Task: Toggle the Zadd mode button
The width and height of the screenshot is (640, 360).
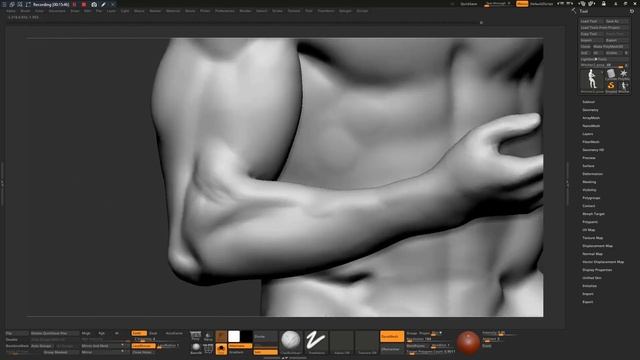Action: pyautogui.click(x=139, y=333)
